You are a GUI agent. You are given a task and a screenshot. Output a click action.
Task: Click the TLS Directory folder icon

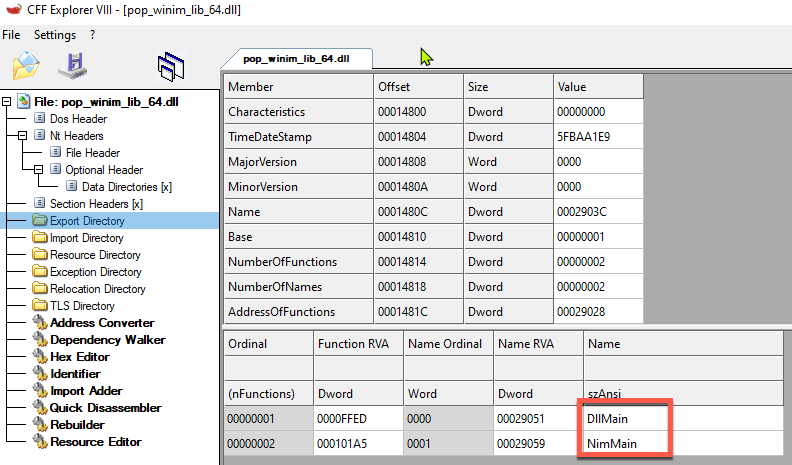[x=39, y=305]
